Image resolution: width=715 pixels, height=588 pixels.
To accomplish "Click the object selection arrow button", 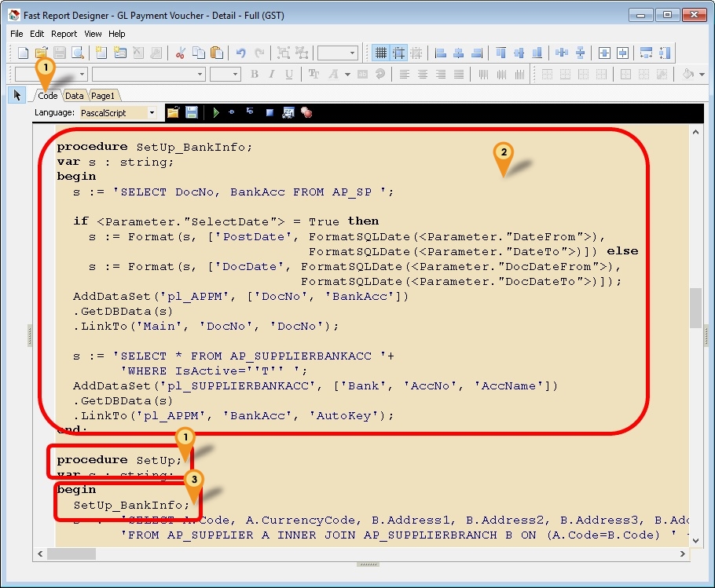I will (x=16, y=95).
